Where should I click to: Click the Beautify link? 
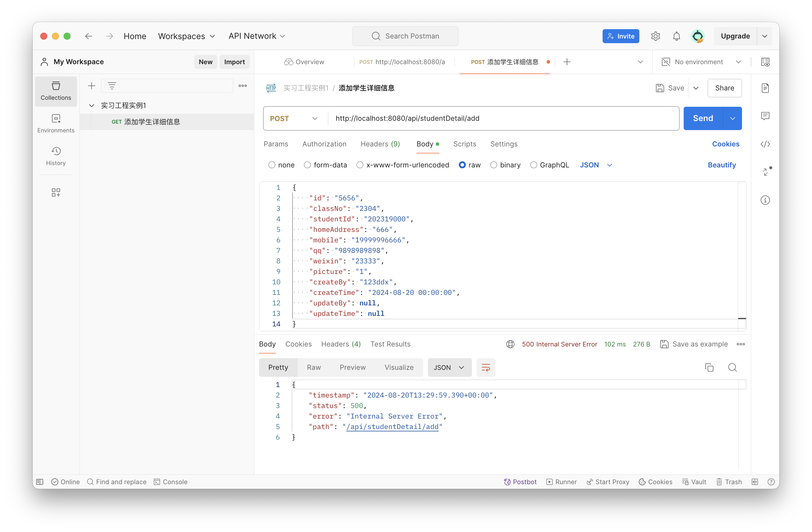point(722,165)
